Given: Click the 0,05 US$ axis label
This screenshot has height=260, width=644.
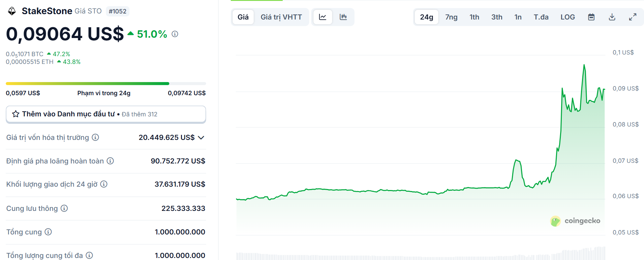Looking at the screenshot, I should pos(625,232).
